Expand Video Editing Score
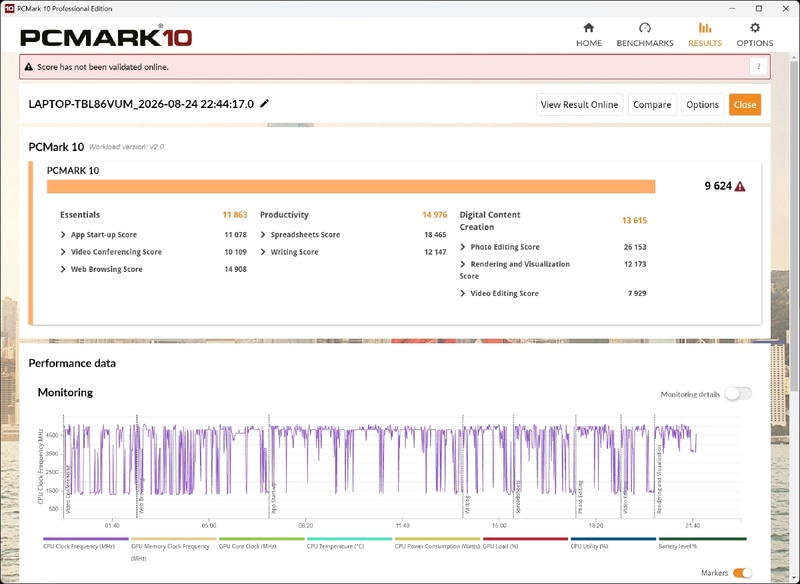800x584 pixels. click(463, 293)
